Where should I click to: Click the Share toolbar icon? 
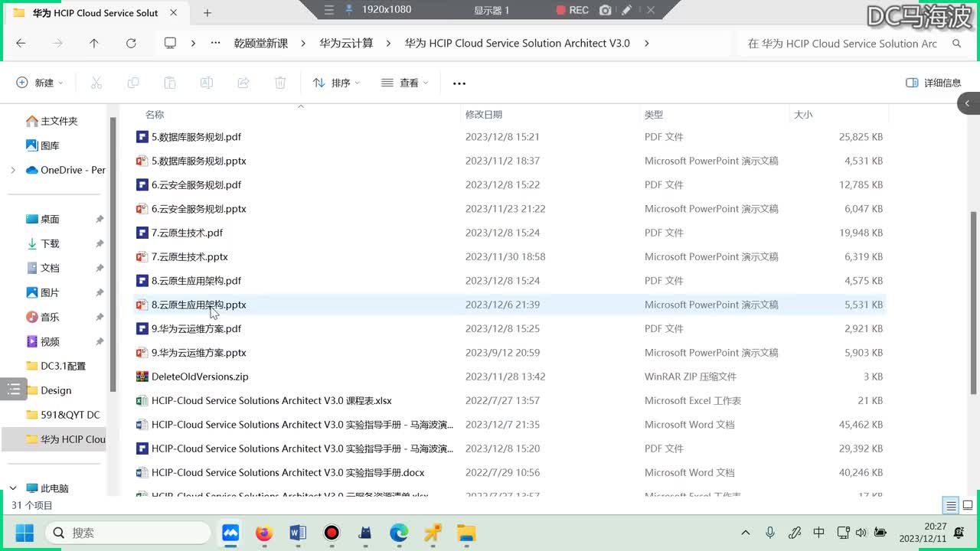click(243, 83)
